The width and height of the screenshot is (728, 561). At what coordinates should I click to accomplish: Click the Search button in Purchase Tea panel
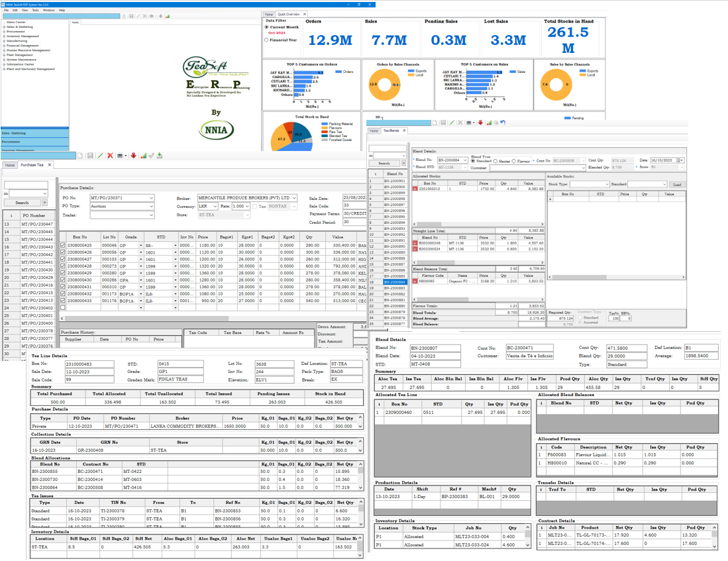[x=22, y=203]
